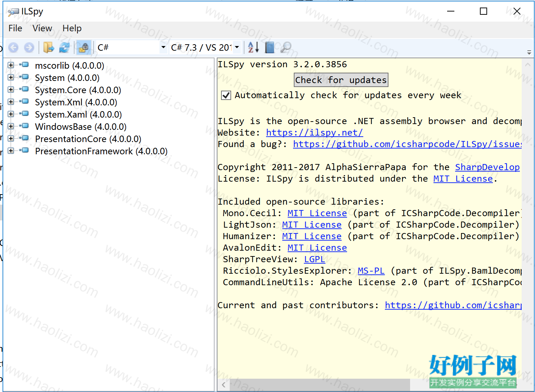
Task: Open the GitHub issues bug report link
Action: tap(408, 144)
